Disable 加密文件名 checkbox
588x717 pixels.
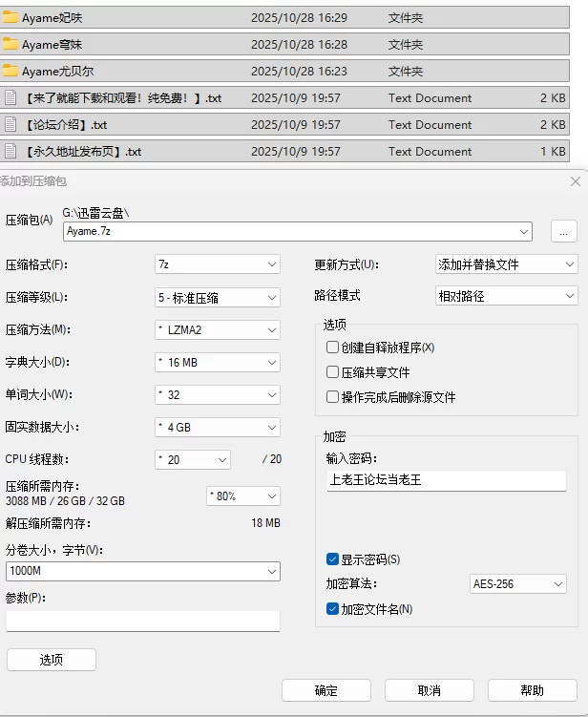(333, 609)
